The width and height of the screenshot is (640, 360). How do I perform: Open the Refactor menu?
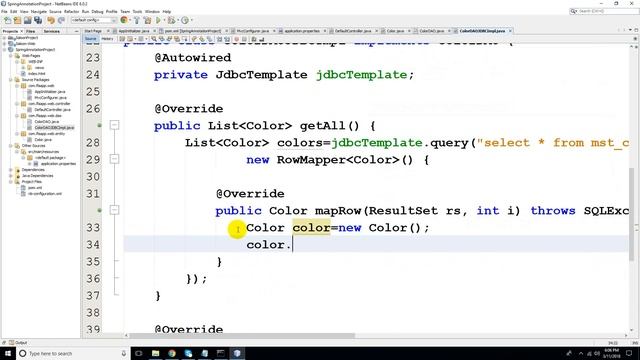(x=71, y=11)
